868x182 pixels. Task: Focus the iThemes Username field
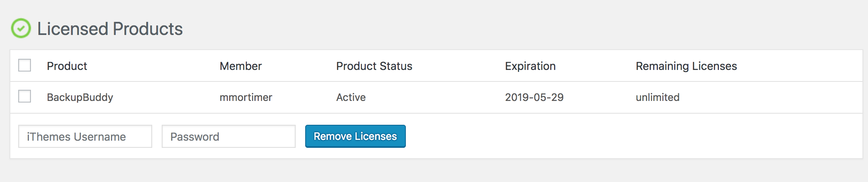click(x=85, y=136)
